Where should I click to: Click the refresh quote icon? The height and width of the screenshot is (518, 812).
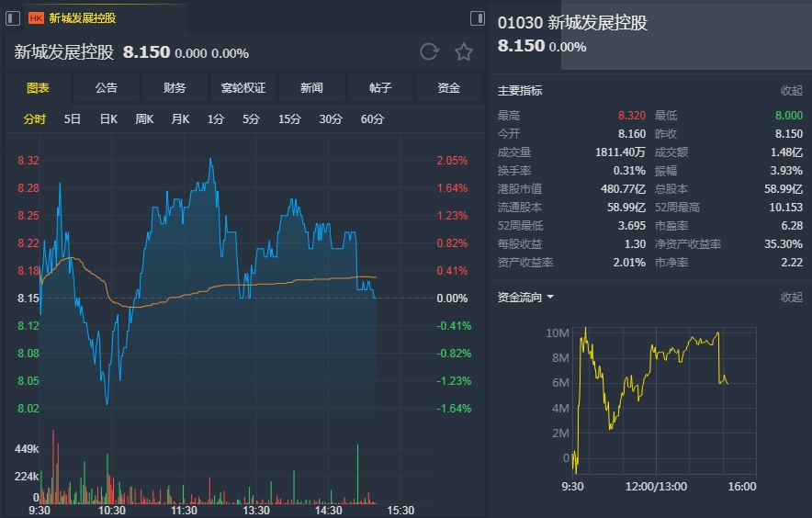[429, 51]
